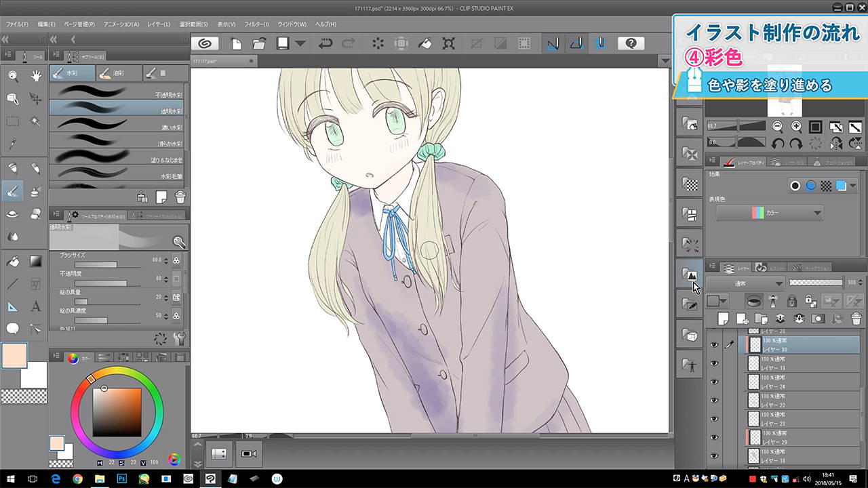This screenshot has height=488, width=868.
Task: Hide layer レイヤー 19 with eye icon
Action: tap(713, 363)
